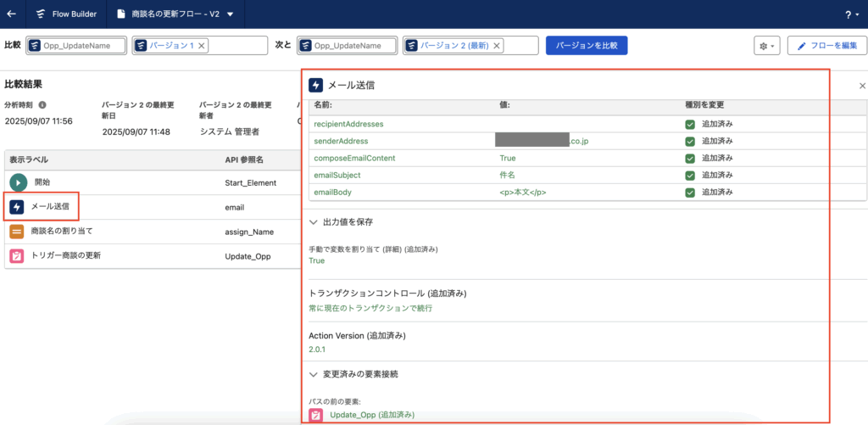Toggle the emailBody 追加済み checkbox
Image resolution: width=868 pixels, height=425 pixels.
pos(691,192)
